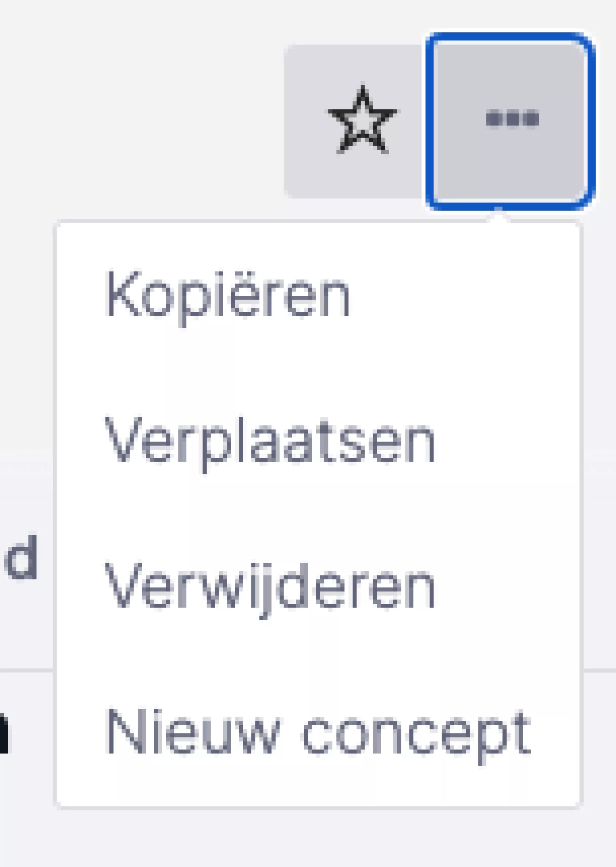
Task: Mark item as favorite with star
Action: coord(362,121)
